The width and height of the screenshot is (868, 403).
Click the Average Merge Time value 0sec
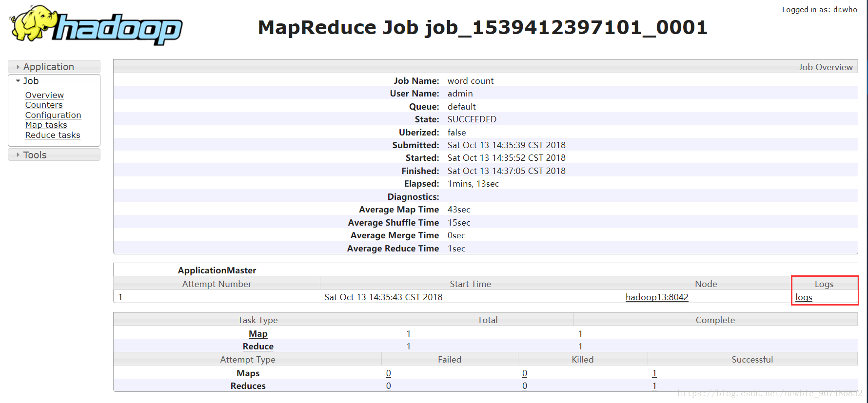[456, 235]
